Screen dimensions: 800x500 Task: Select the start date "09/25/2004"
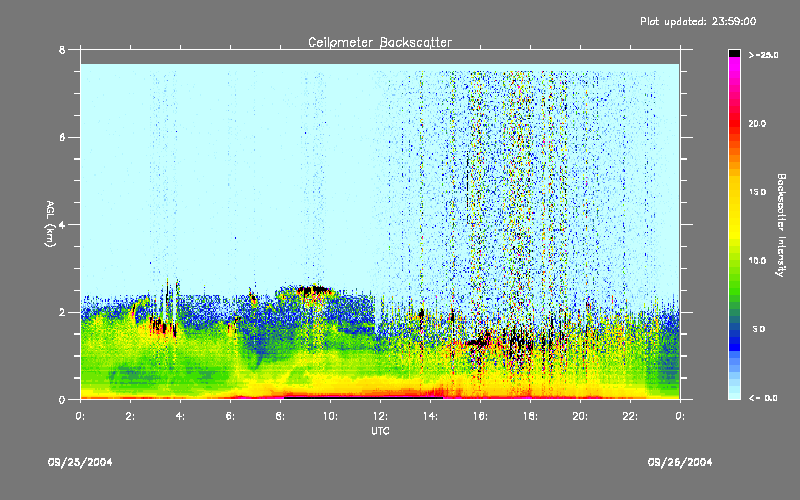(80, 462)
